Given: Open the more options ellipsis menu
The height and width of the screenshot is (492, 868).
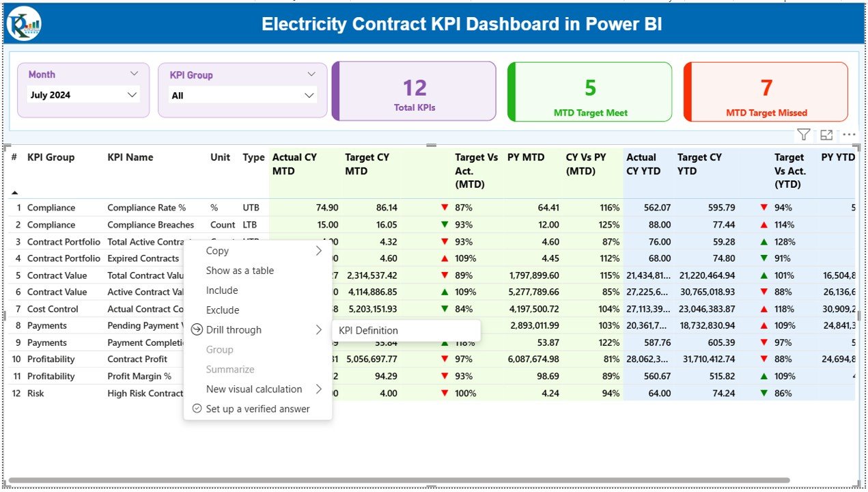Looking at the screenshot, I should 849,135.
